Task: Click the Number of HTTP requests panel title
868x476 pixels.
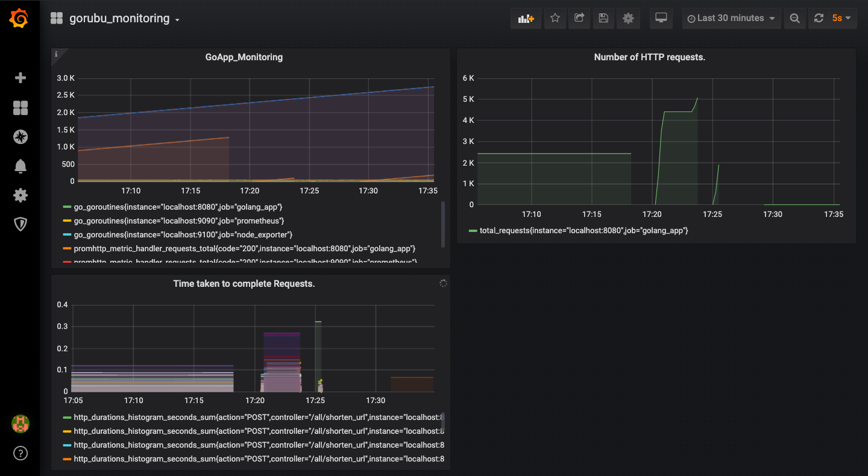Action: tap(650, 57)
